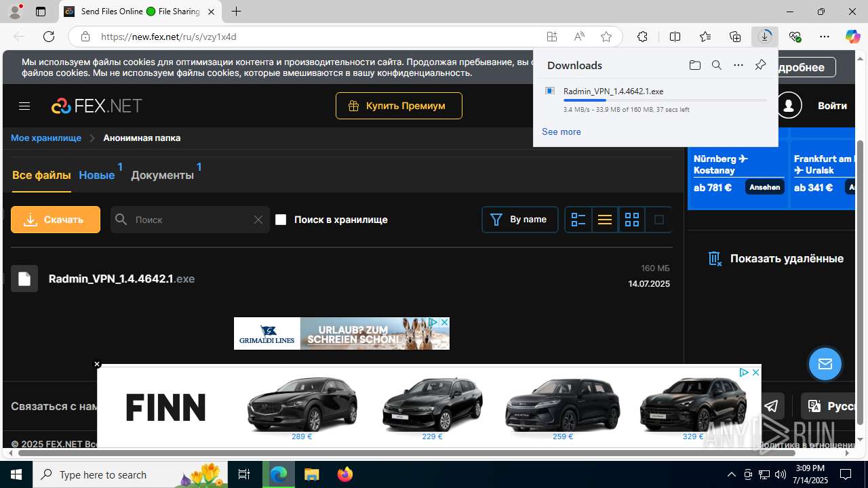Select the Документы tab

pyautogui.click(x=162, y=175)
